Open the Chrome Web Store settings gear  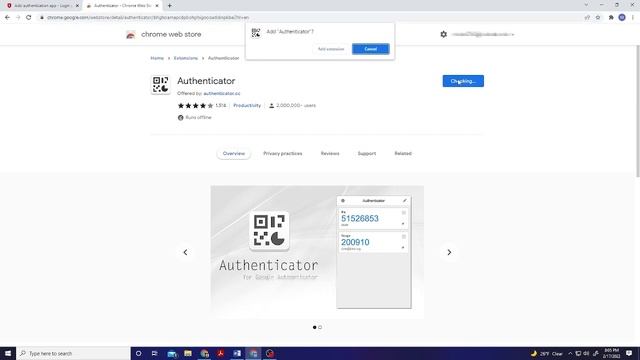click(444, 34)
